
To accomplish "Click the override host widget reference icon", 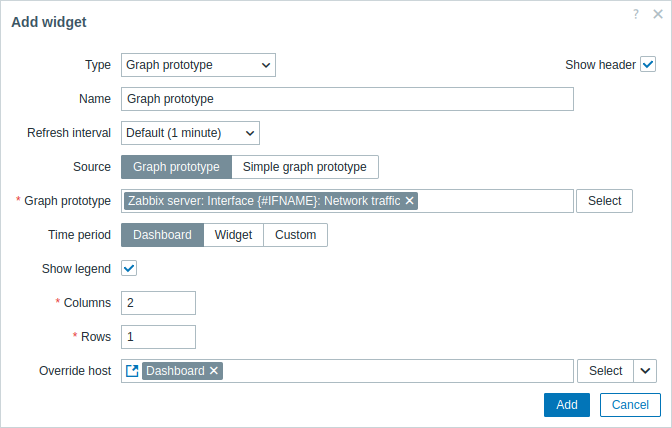I will coord(132,371).
